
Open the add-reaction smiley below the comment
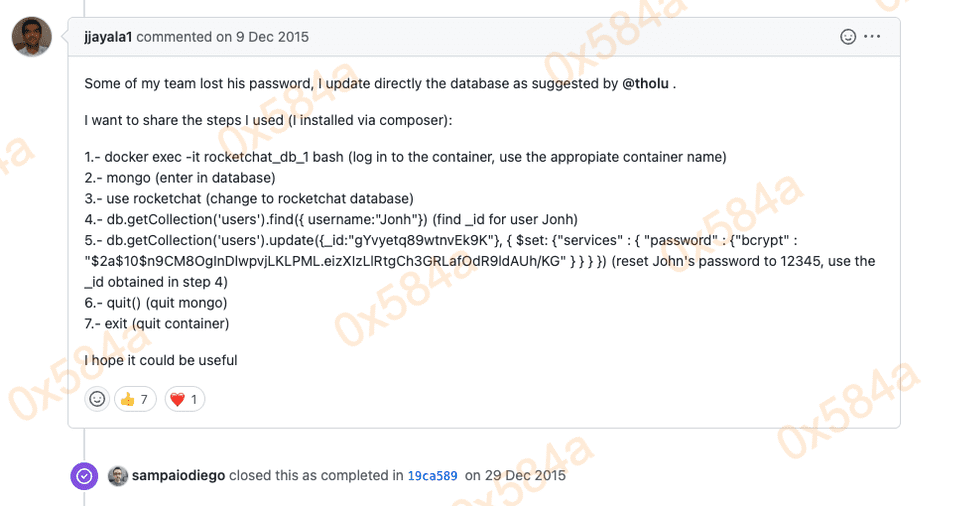pyautogui.click(x=97, y=399)
